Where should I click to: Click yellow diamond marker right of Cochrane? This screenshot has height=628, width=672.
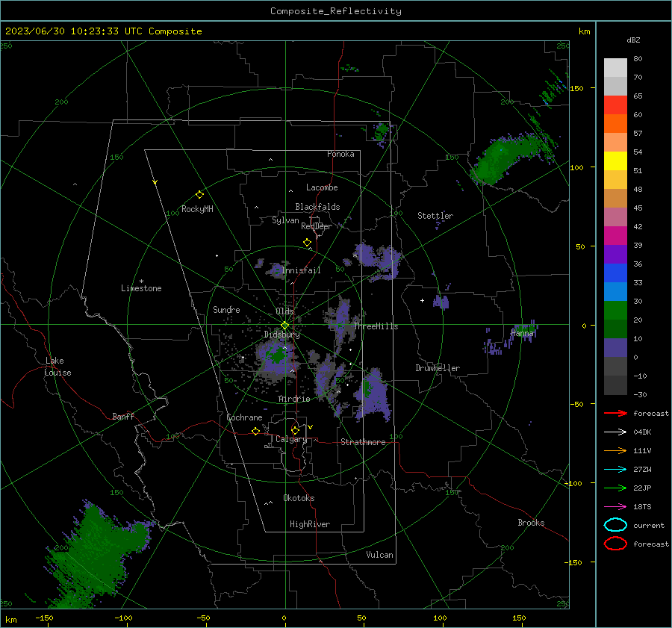[x=255, y=432]
